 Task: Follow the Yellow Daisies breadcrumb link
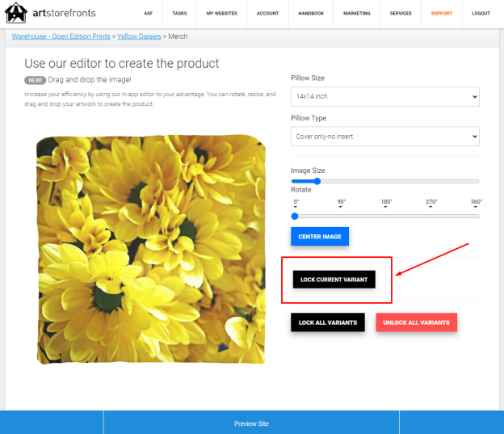(x=139, y=36)
